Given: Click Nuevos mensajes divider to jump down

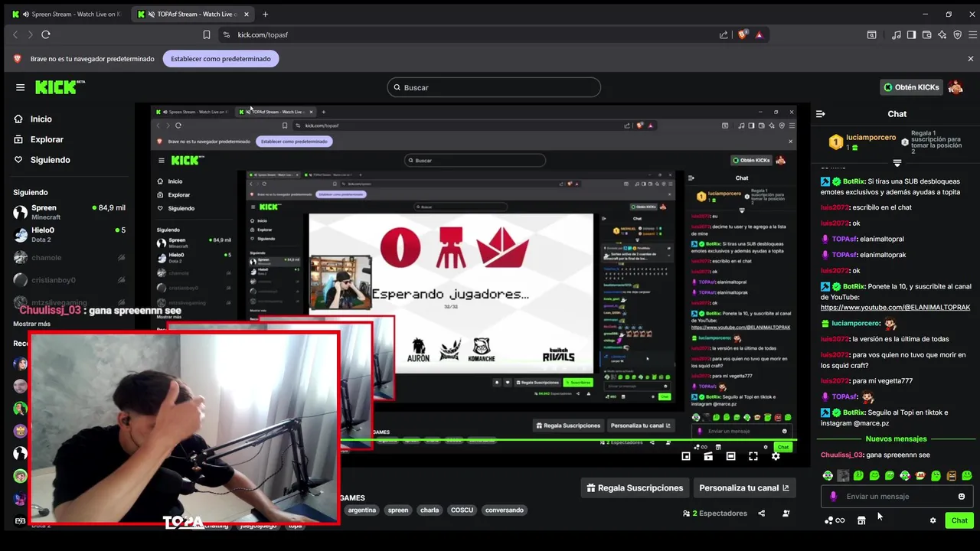Looking at the screenshot, I should (x=897, y=439).
